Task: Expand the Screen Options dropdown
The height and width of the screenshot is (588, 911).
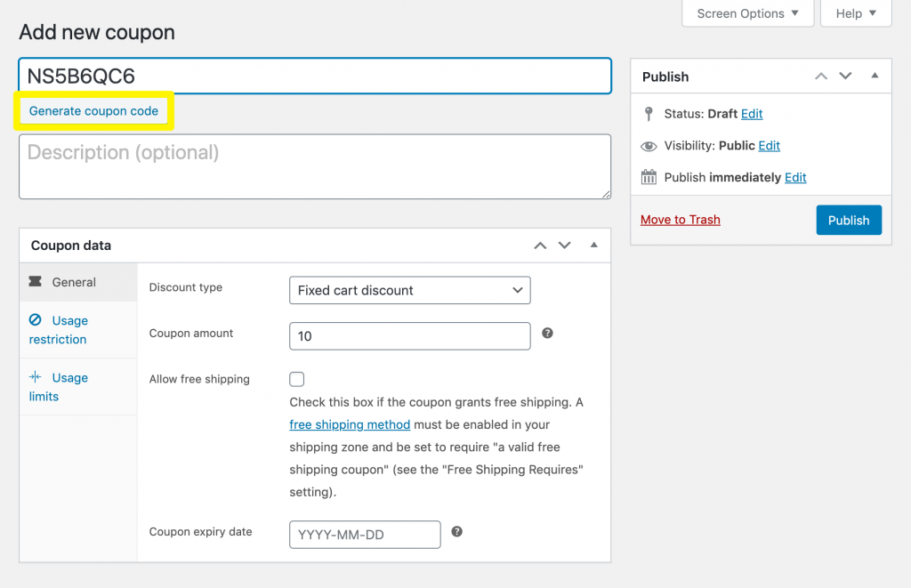Action: (x=747, y=13)
